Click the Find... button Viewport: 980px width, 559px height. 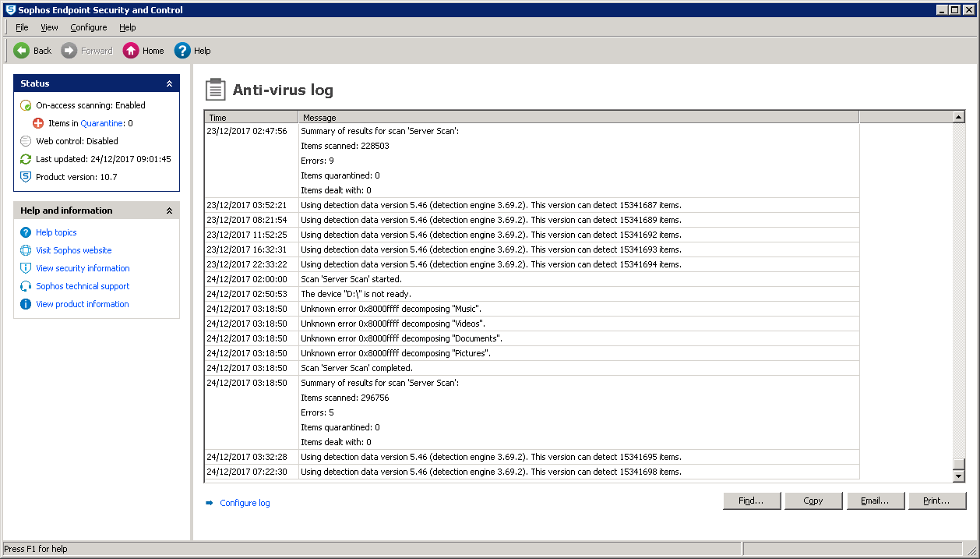tap(752, 501)
